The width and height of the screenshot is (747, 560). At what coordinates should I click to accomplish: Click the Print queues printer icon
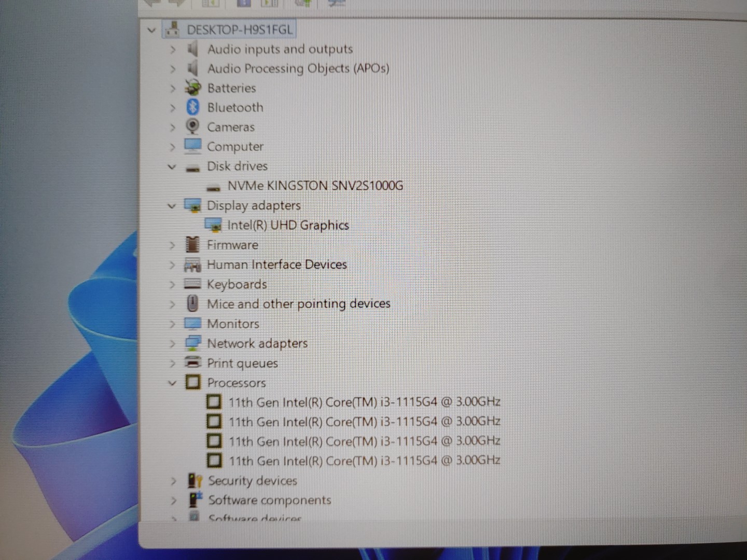(192, 362)
